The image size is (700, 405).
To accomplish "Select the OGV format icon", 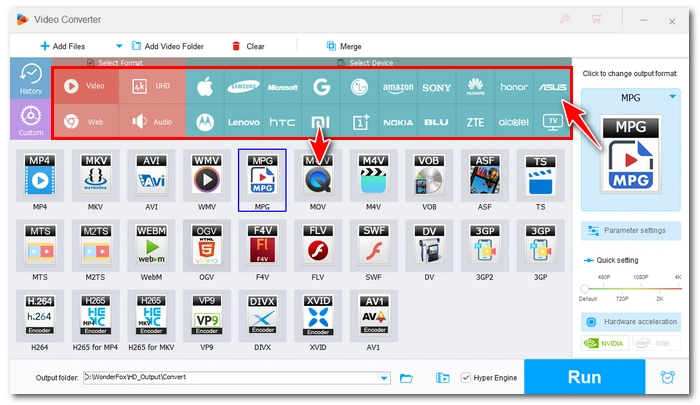I will (207, 246).
